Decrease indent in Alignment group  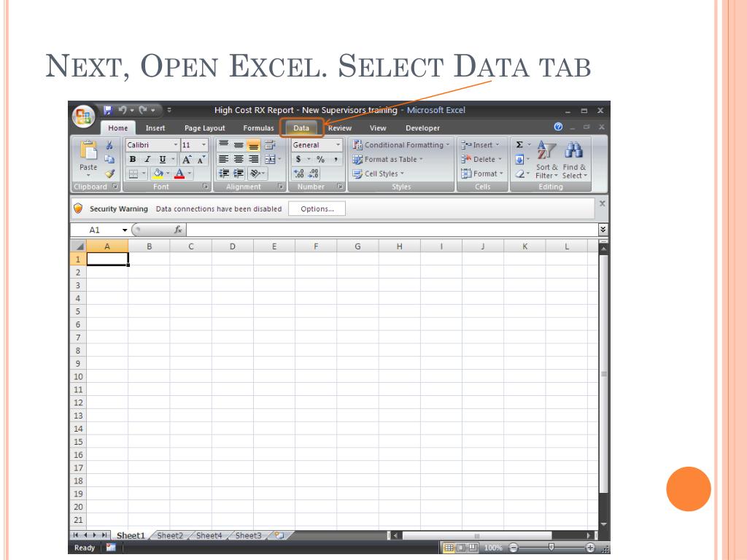pos(223,174)
